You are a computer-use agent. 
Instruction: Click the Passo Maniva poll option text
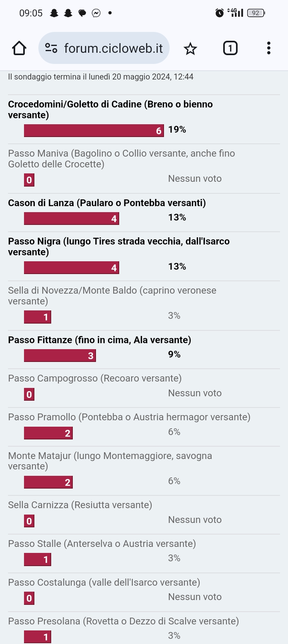(x=121, y=159)
